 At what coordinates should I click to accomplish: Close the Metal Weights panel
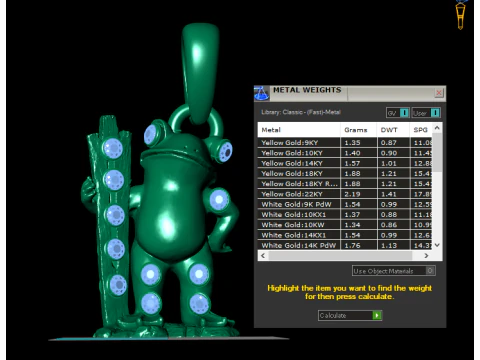coord(439,93)
